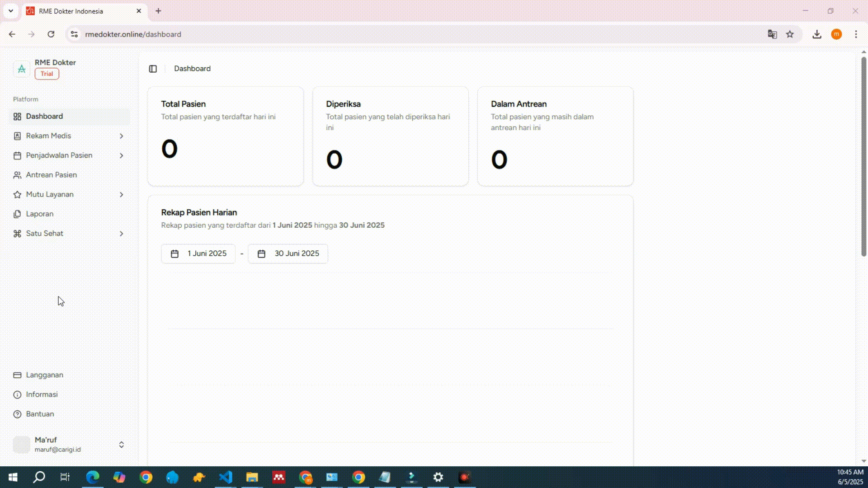868x488 pixels.
Task: Open the Chrome downloads icon
Action: tap(816, 34)
